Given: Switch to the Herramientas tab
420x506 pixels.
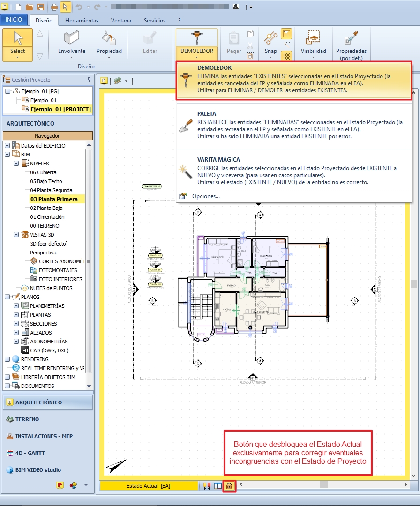Looking at the screenshot, I should click(82, 20).
